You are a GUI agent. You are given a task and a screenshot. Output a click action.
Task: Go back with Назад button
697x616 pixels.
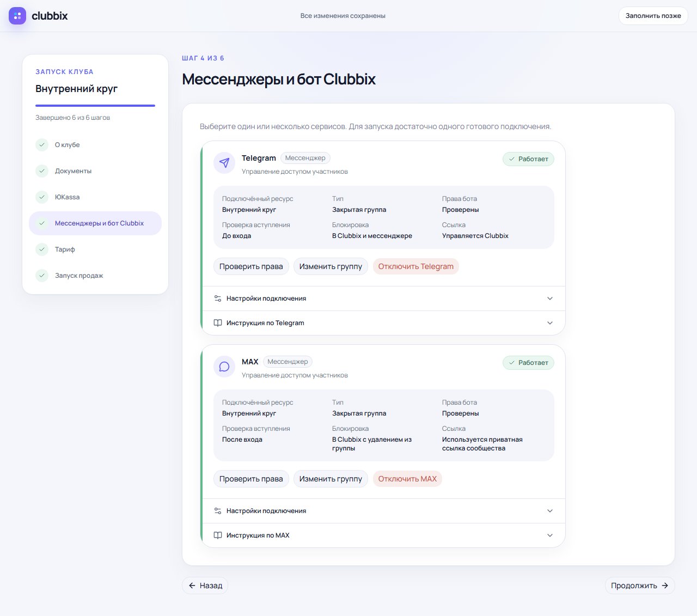205,585
